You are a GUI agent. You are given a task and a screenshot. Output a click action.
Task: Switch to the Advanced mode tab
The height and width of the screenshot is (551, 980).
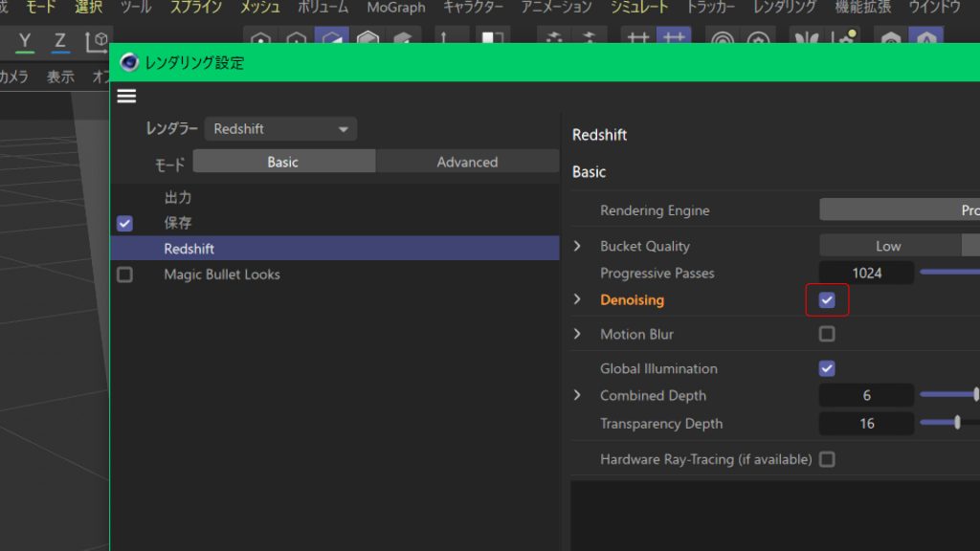pos(467,162)
